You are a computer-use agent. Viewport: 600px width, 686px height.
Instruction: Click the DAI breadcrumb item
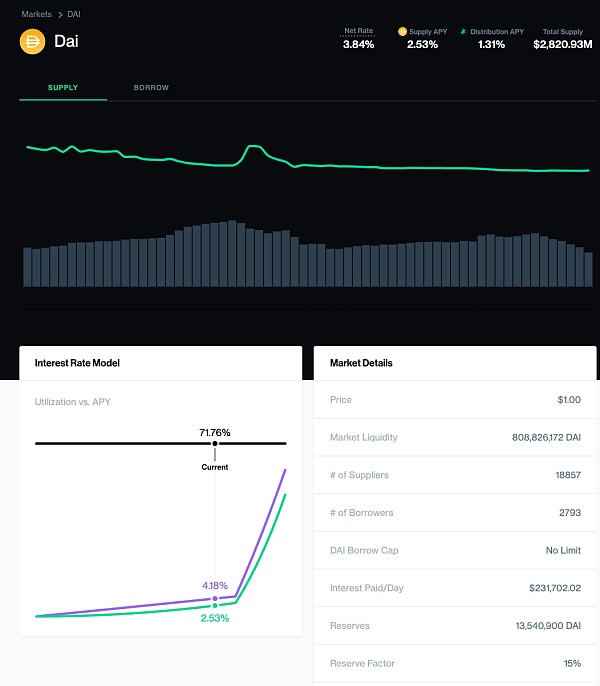(x=74, y=15)
